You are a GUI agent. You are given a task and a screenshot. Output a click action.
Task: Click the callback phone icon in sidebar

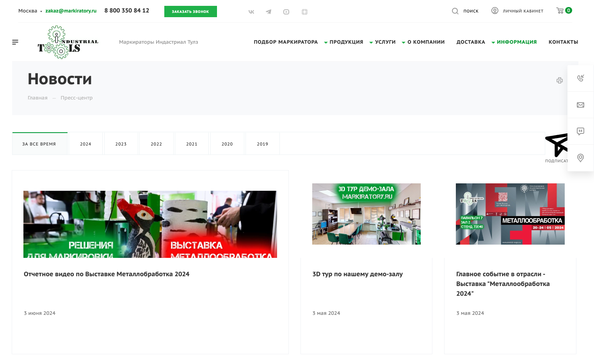pos(580,78)
